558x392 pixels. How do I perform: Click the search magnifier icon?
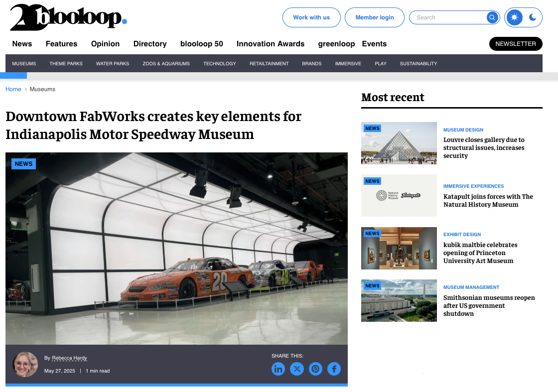tap(492, 17)
